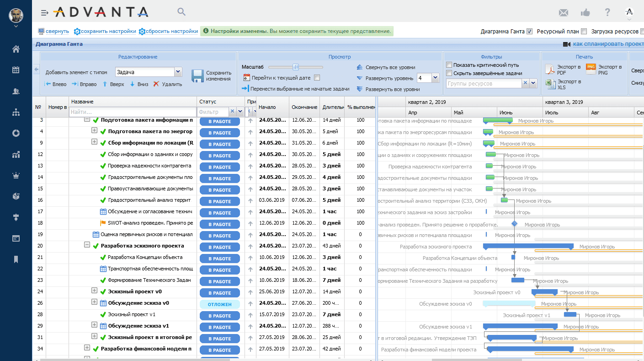Image resolution: width=644 pixels, height=361 pixels.
Task: Click the export to PNG icon
Action: 591,70
